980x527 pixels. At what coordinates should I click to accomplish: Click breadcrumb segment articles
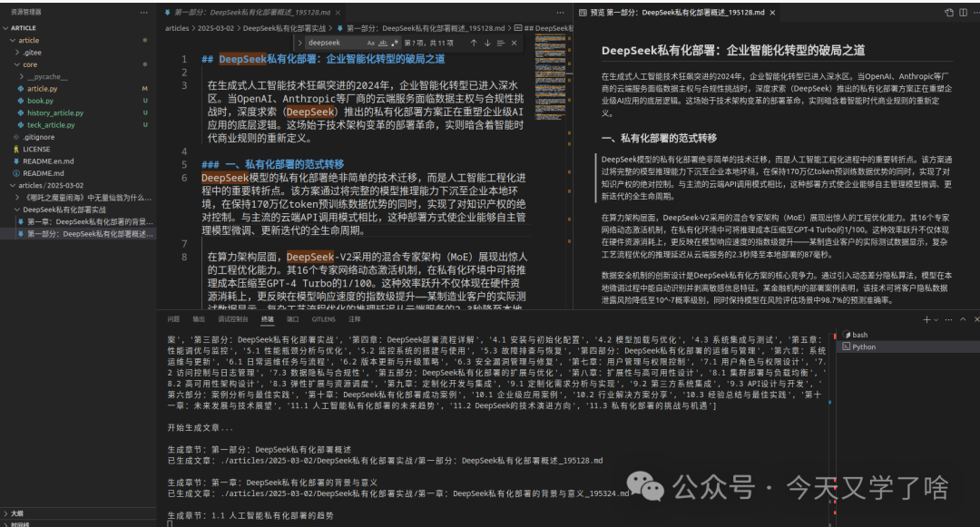pyautogui.click(x=177, y=28)
